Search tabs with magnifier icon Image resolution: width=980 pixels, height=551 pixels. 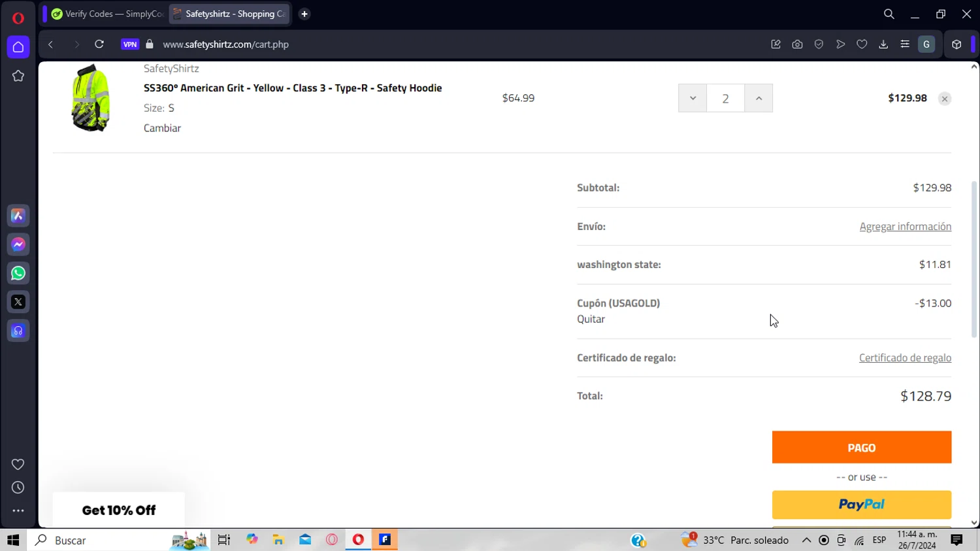coord(889,14)
